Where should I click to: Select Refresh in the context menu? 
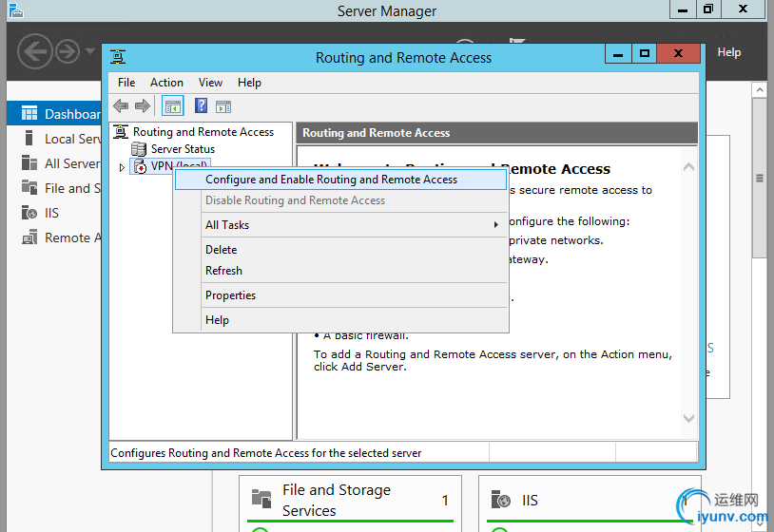[x=223, y=271]
